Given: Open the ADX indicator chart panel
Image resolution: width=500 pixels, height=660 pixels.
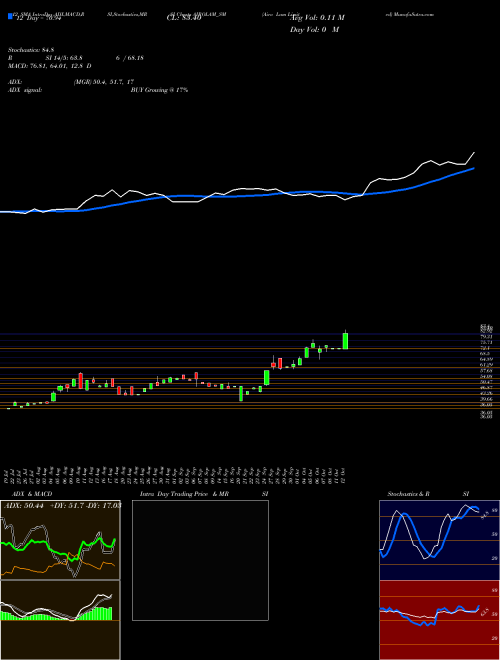Looking at the screenshot, I should pyautogui.click(x=60, y=540).
